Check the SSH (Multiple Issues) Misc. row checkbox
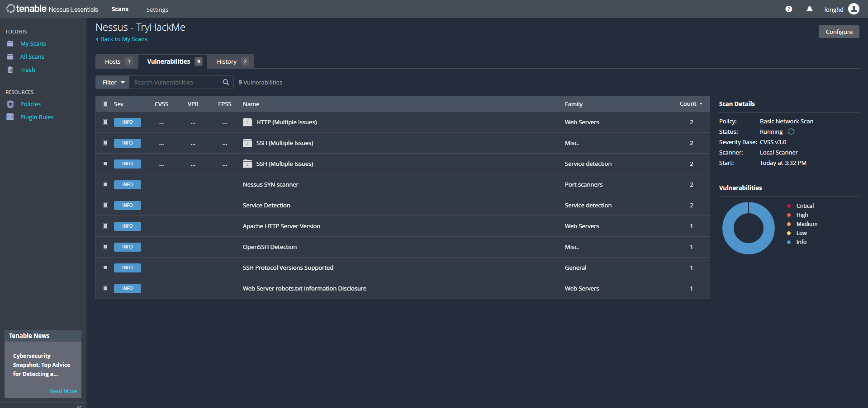This screenshot has height=408, width=868. (105, 143)
